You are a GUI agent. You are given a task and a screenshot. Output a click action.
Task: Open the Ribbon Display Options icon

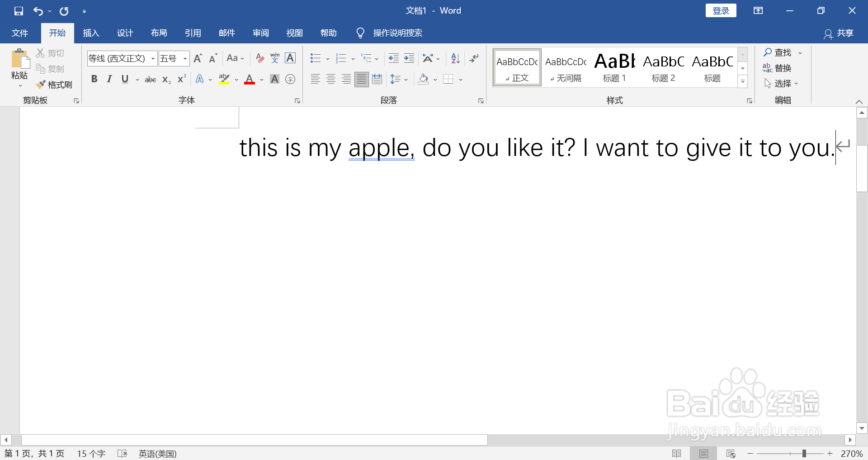point(758,11)
